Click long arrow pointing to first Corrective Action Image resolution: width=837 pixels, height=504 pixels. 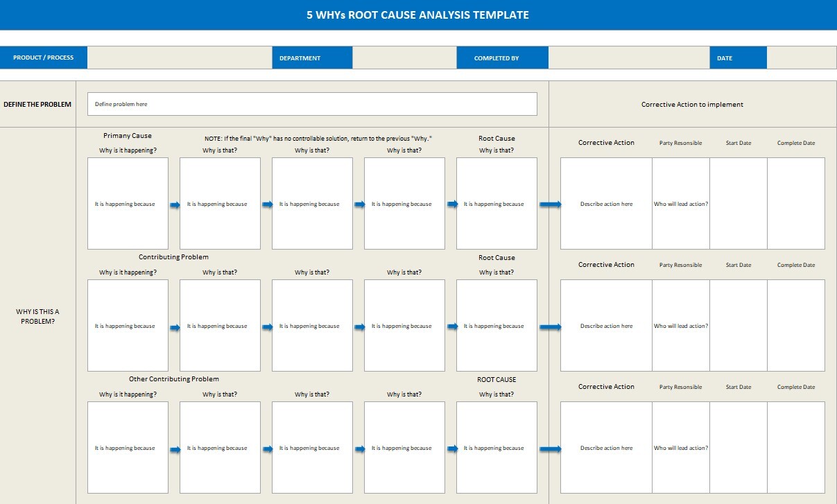click(x=549, y=204)
